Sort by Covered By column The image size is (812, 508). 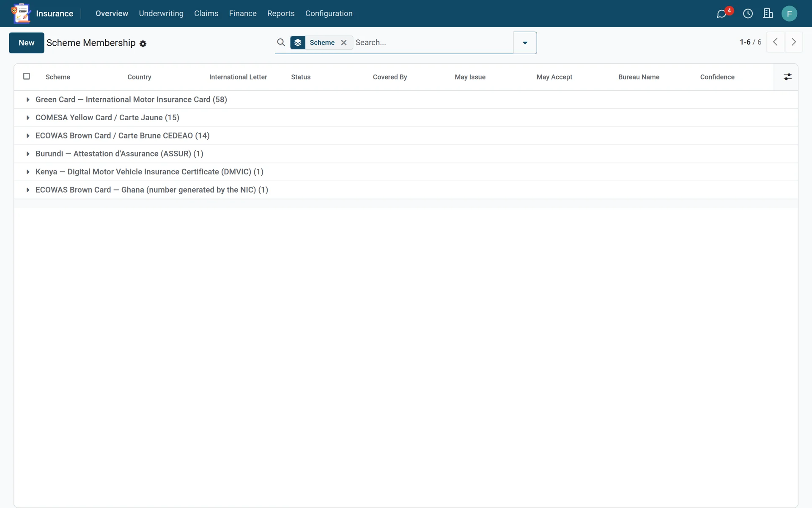[x=390, y=77]
